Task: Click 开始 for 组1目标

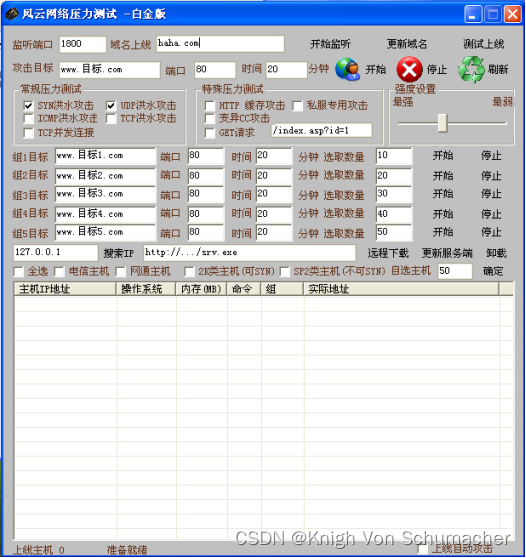Action: coord(443,156)
